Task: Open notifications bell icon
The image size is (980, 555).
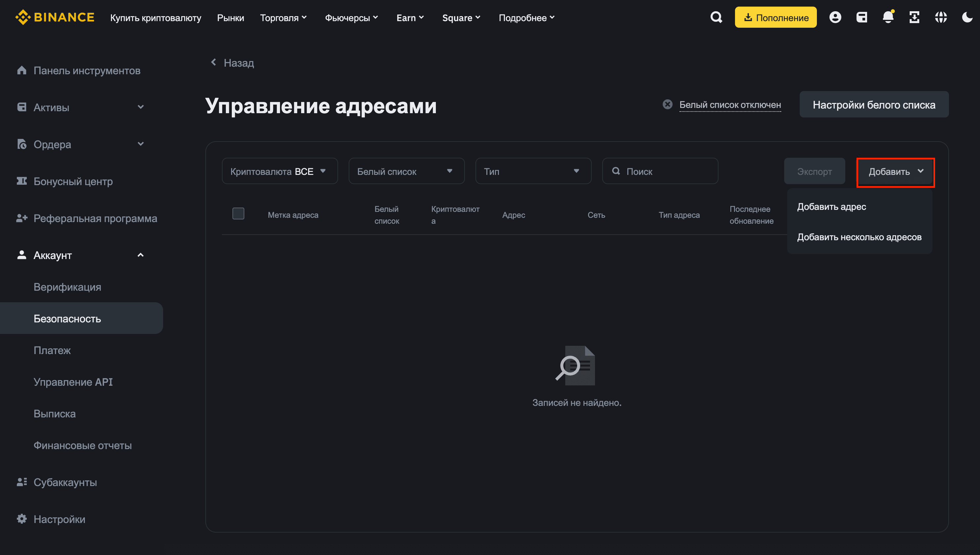Action: click(x=888, y=17)
